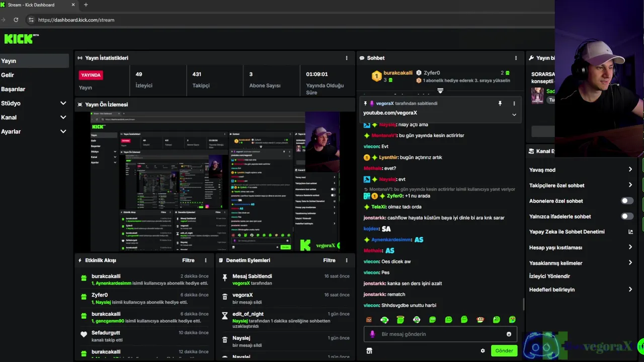This screenshot has height=362, width=644.
Task: Open Filtre in Denetim Eylemleri panel
Action: tap(329, 260)
